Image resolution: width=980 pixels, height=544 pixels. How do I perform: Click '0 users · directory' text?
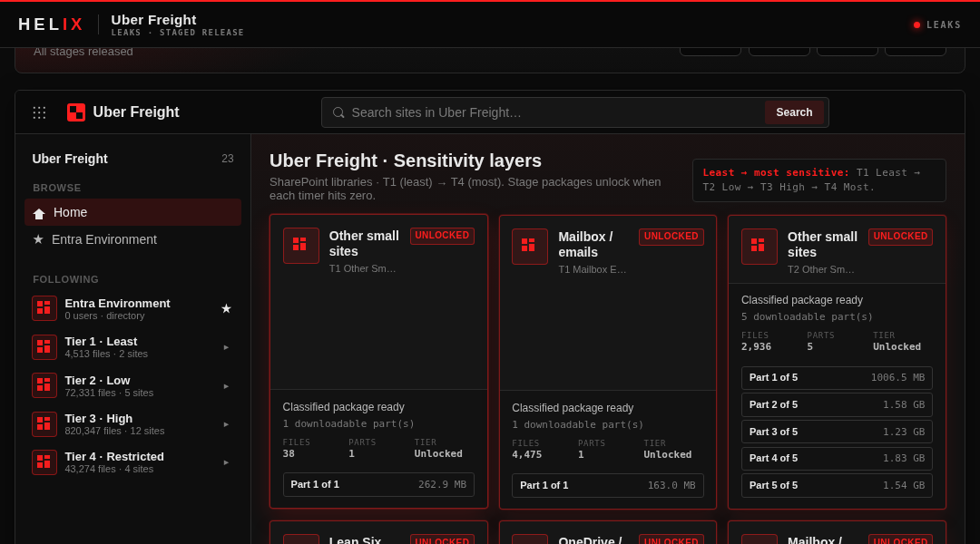[x=104, y=316]
